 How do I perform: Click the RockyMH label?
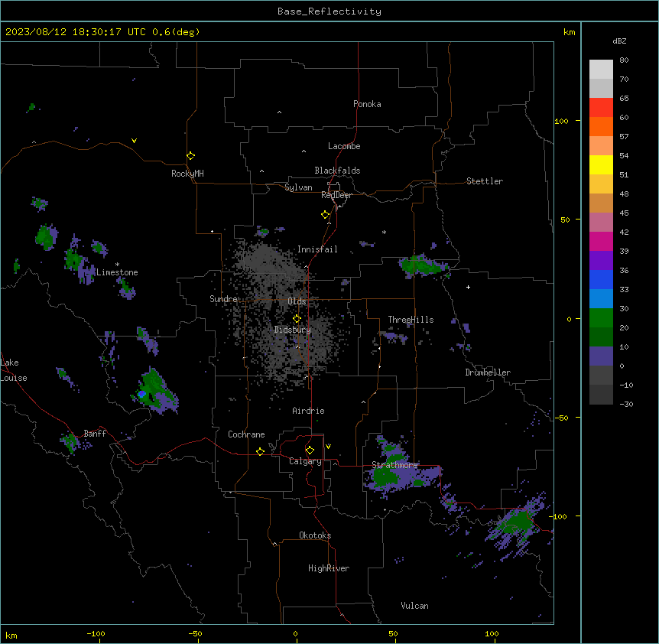point(187,174)
